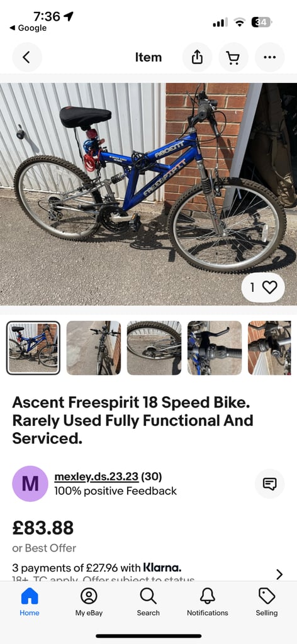297x644 pixels.
Task: Expand Klarna payment details chevron
Action: pyautogui.click(x=279, y=574)
